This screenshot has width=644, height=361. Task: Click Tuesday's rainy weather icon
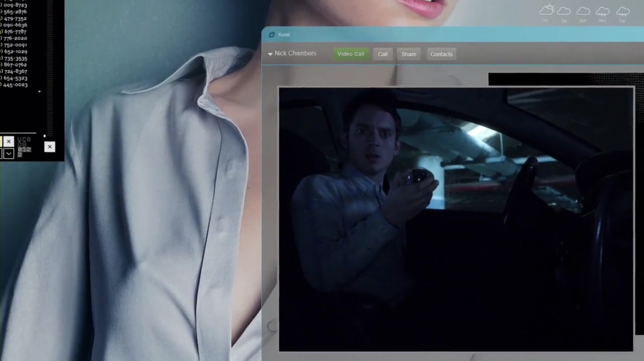[623, 12]
